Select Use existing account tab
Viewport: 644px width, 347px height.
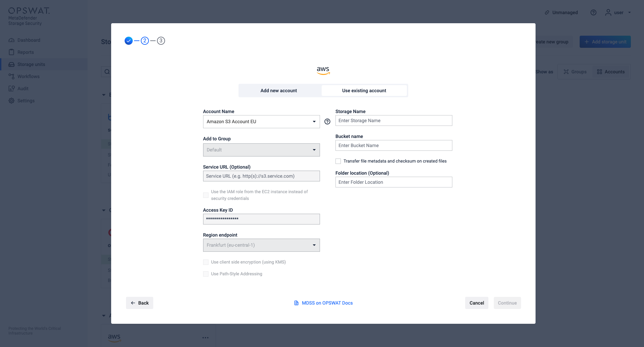[x=364, y=91]
